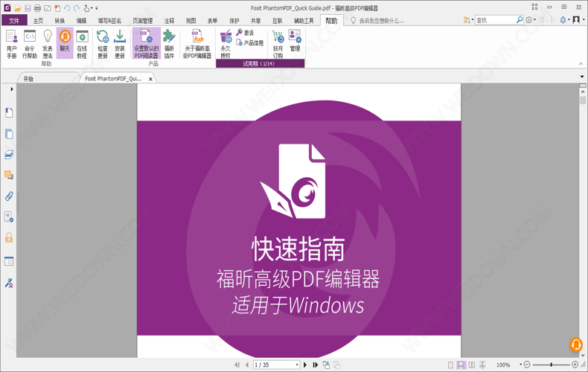588x372 pixels.
Task: Click the zoom slider track
Action: (x=551, y=365)
